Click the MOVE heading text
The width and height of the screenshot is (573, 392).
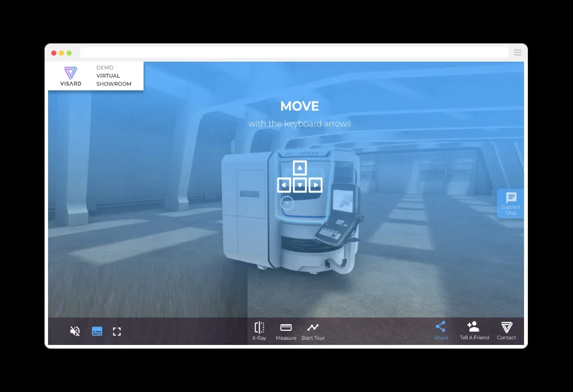299,106
